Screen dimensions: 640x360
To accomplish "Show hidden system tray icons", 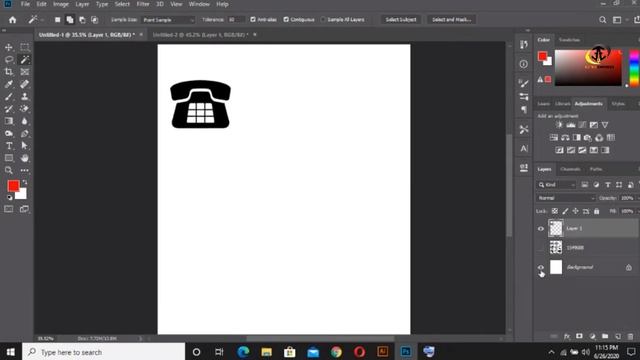I will (x=551, y=352).
